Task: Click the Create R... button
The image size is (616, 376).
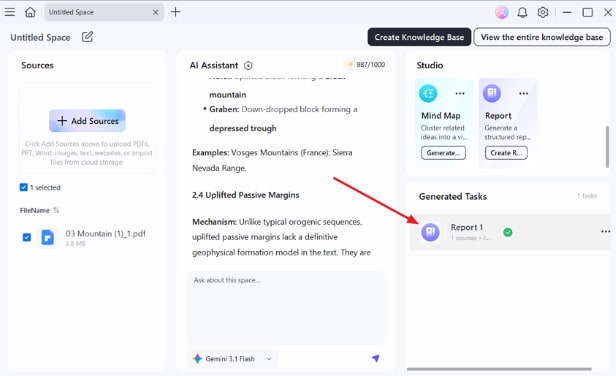Action: point(506,153)
